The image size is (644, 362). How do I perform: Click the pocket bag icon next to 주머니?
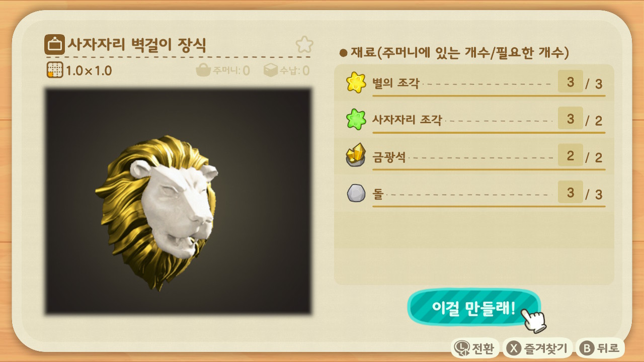click(203, 70)
